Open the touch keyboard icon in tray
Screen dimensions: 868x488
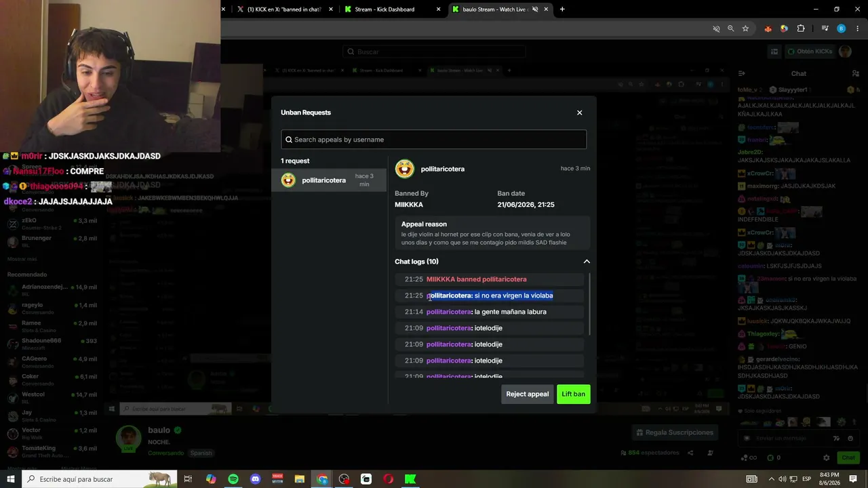751,479
